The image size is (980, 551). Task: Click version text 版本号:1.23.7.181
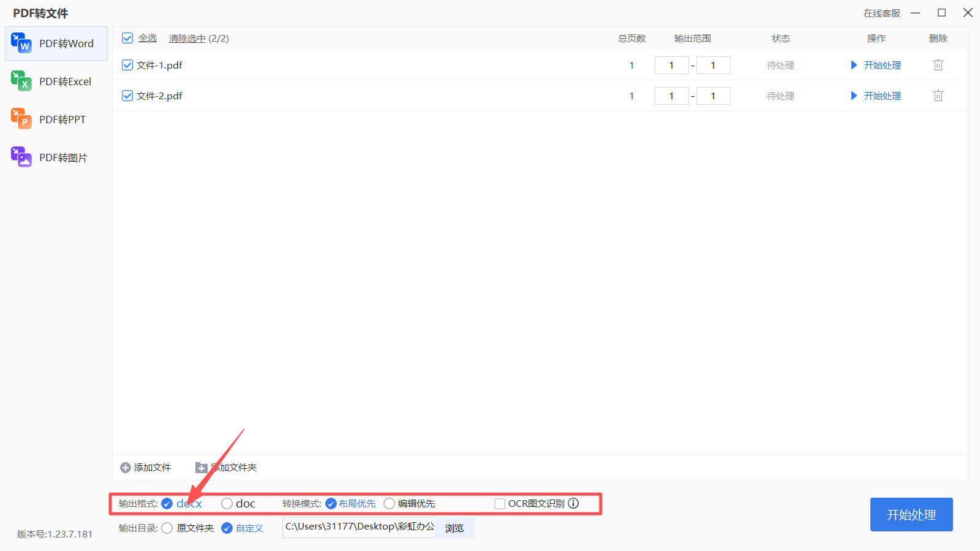click(x=55, y=534)
